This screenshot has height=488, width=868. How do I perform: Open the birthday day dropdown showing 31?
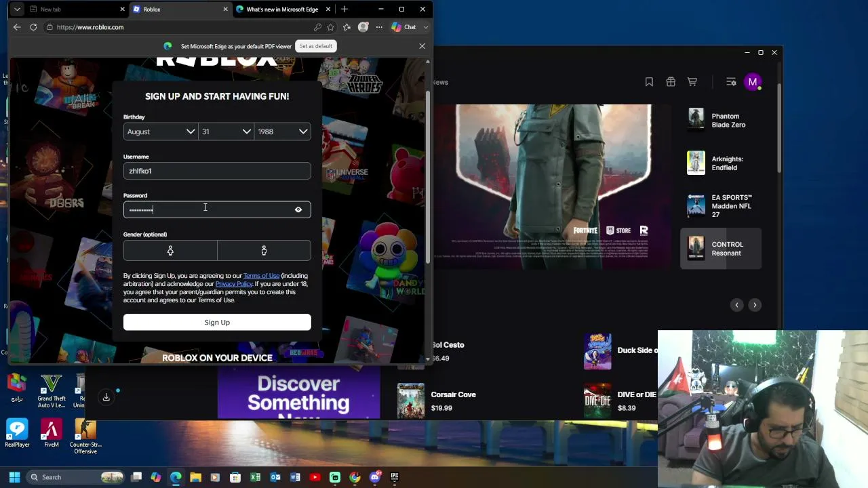[226, 131]
